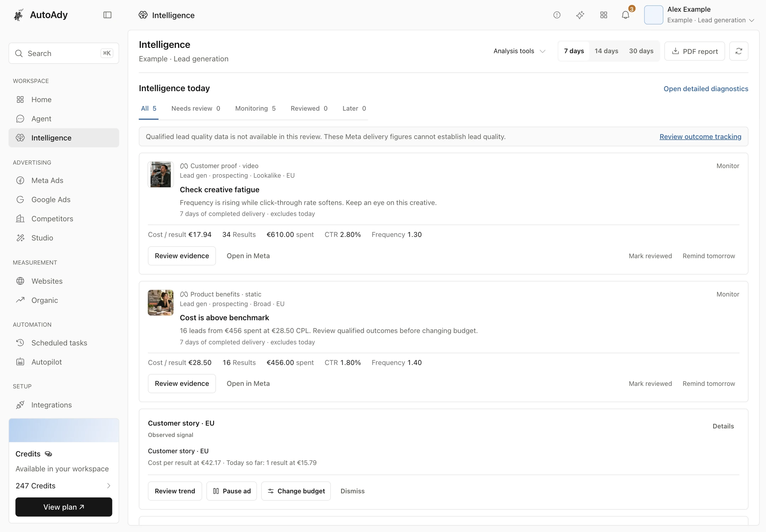Focus the Search input field
Viewport: 766px width, 532px height.
coord(64,53)
